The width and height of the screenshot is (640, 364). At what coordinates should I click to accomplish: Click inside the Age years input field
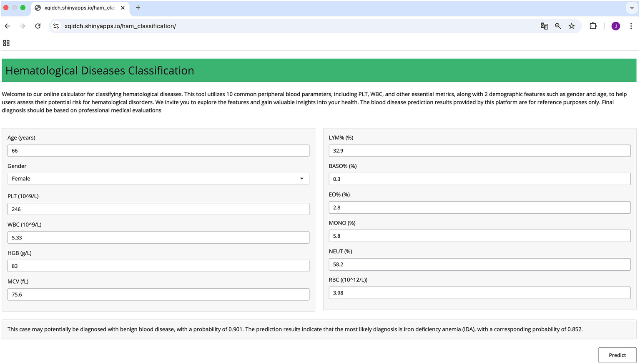tap(158, 150)
